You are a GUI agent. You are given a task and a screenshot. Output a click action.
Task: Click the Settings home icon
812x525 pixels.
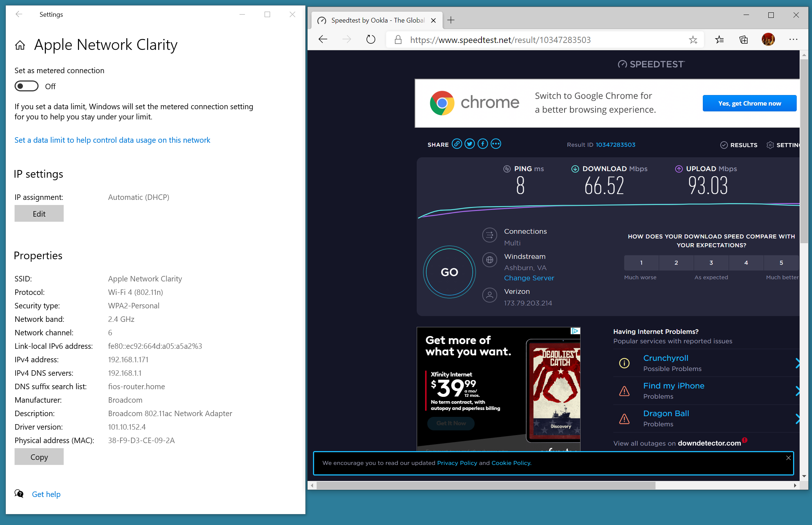point(20,45)
